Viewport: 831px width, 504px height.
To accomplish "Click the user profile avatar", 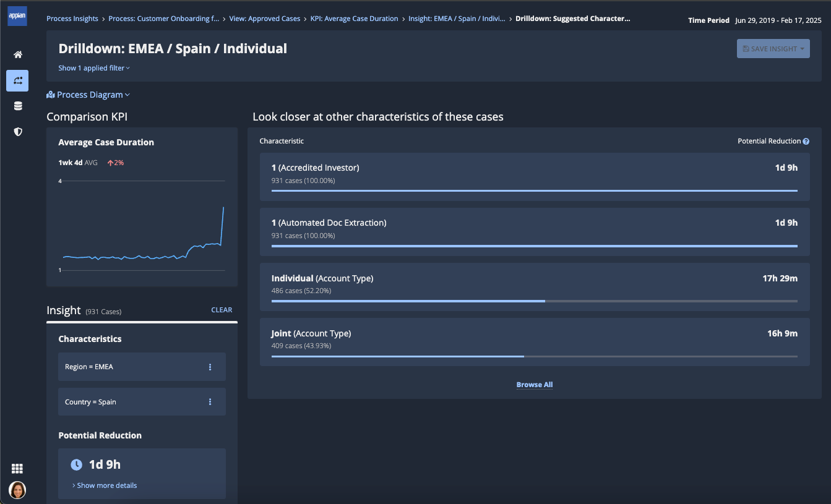I will click(17, 490).
